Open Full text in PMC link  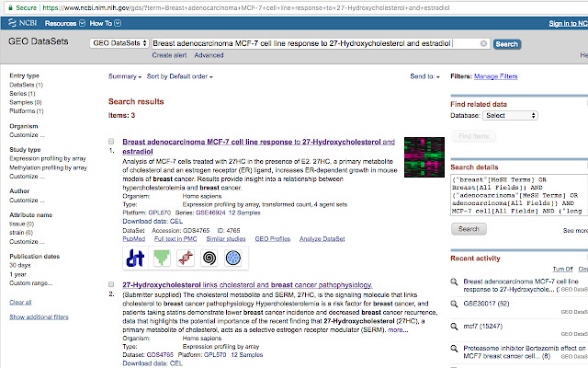175,239
